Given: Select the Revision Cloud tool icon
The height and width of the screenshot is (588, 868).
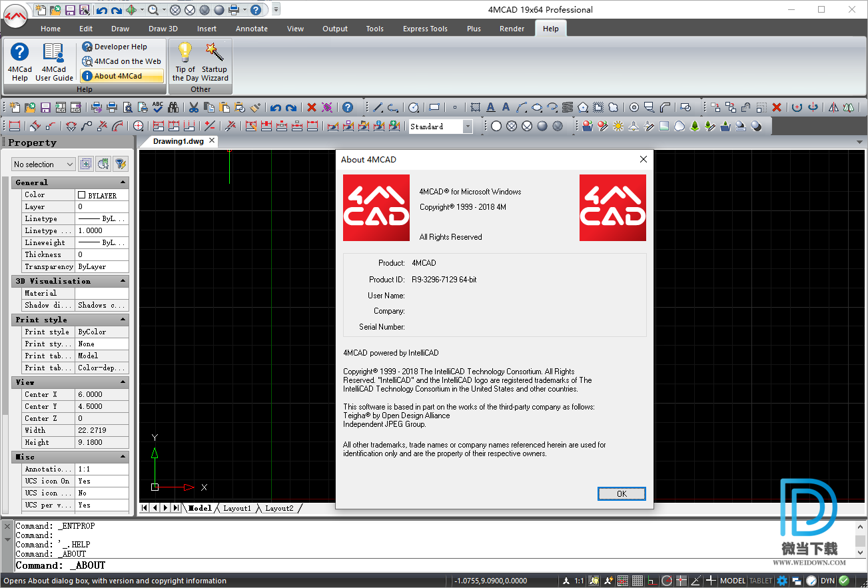Looking at the screenshot, I should pos(614,107).
